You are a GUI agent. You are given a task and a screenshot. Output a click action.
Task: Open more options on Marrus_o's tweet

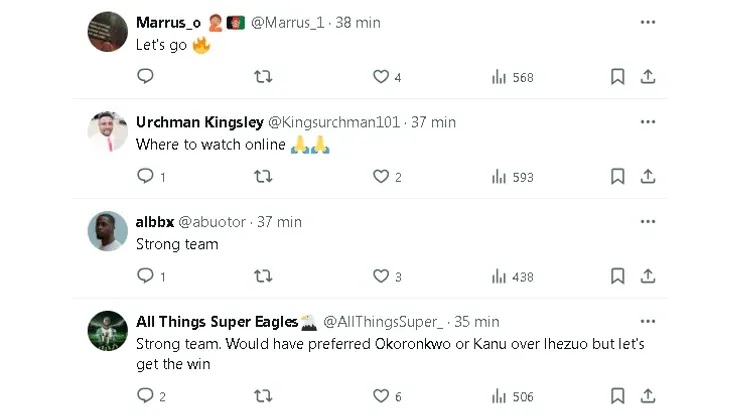(648, 22)
